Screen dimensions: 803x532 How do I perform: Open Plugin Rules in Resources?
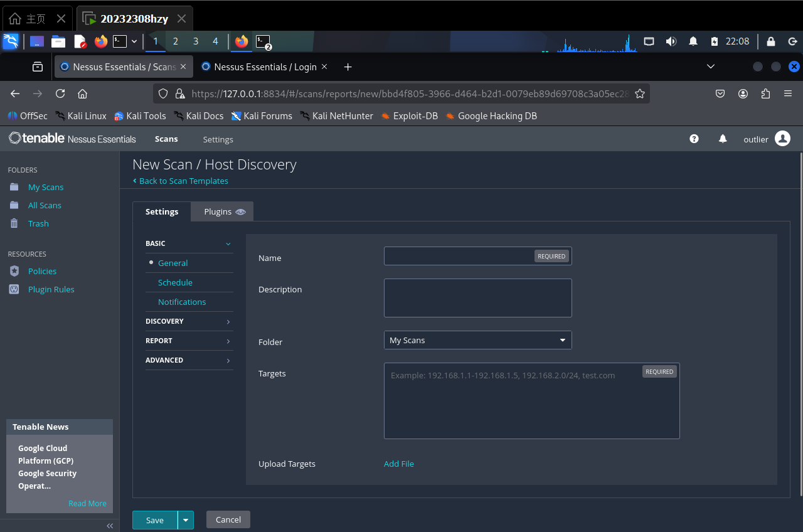click(51, 289)
